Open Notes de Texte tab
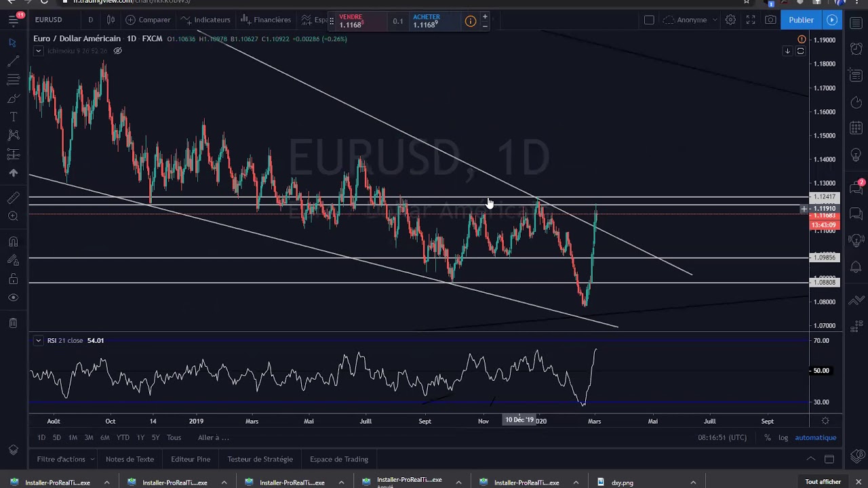Viewport: 868px width, 488px height. tap(130, 459)
